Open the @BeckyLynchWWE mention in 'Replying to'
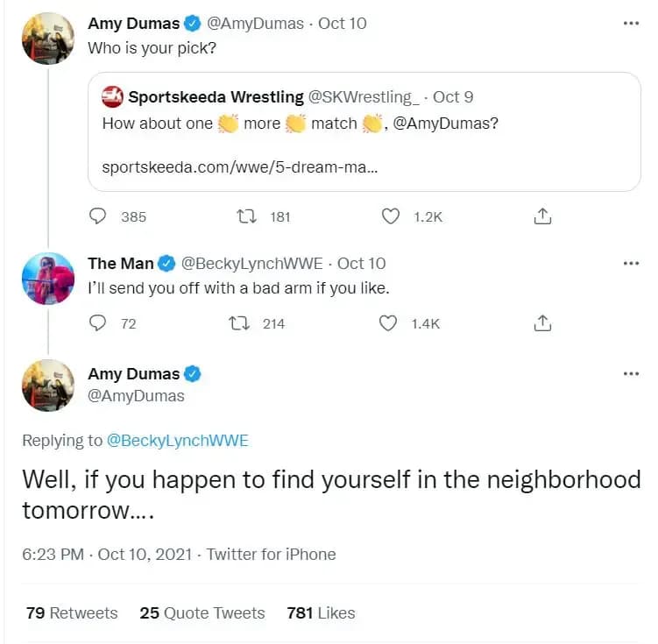Viewport: 658px width, 644px height. 177,441
